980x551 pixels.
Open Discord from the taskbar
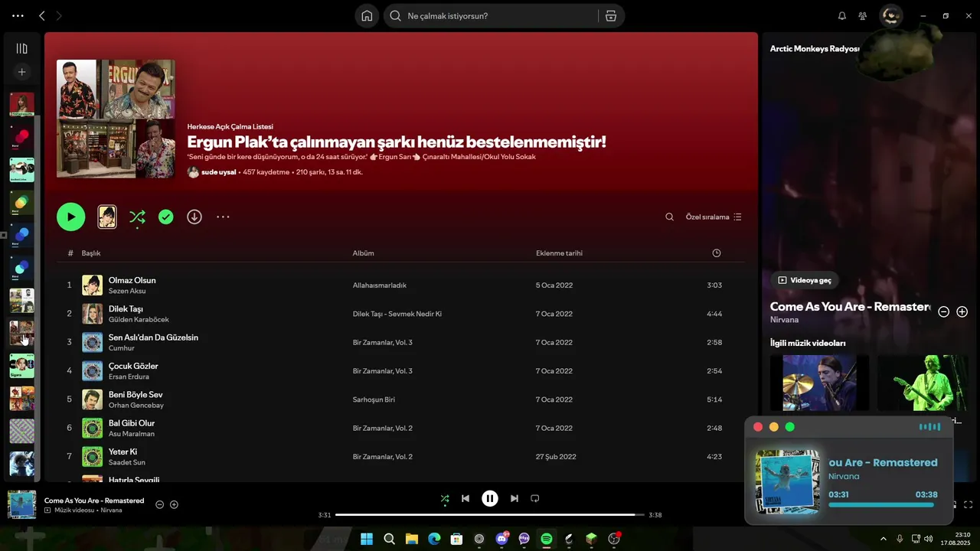pos(502,539)
